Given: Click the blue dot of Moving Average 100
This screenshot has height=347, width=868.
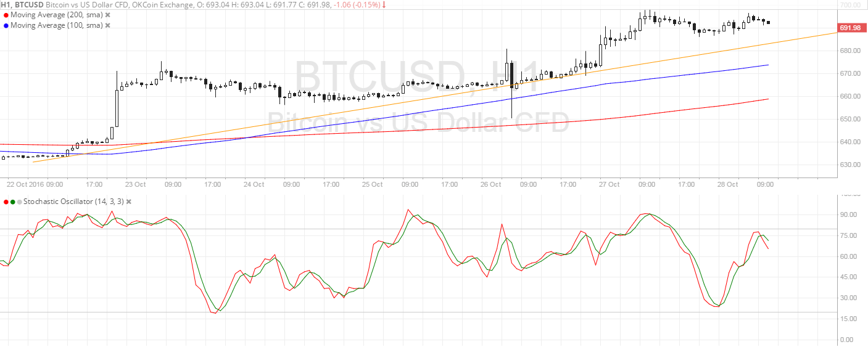Looking at the screenshot, I should 6,26.
